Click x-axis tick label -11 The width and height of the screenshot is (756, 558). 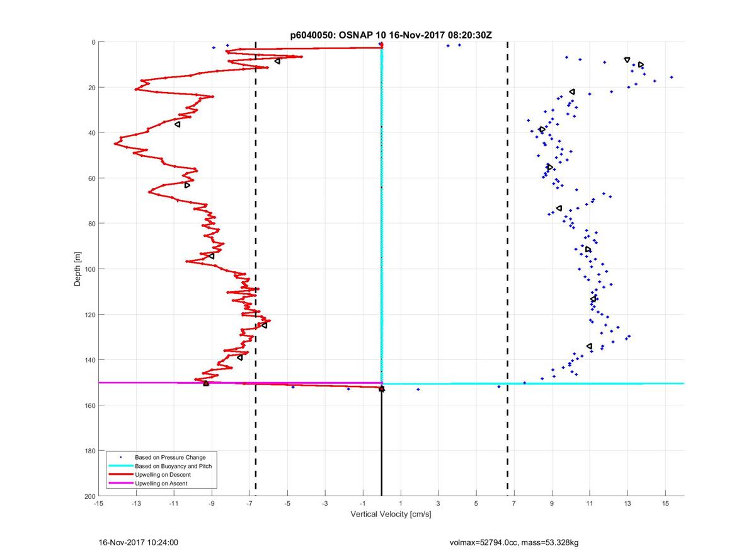tap(174, 503)
